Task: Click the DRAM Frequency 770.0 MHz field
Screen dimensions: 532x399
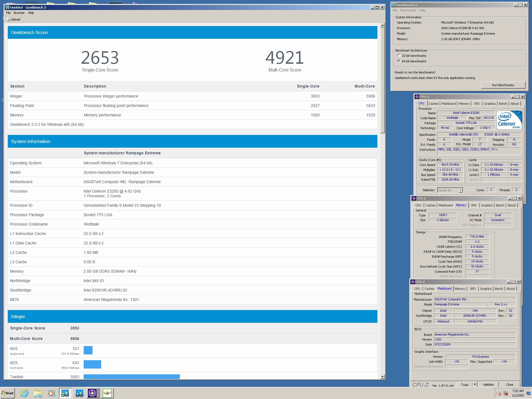Action: [477, 237]
